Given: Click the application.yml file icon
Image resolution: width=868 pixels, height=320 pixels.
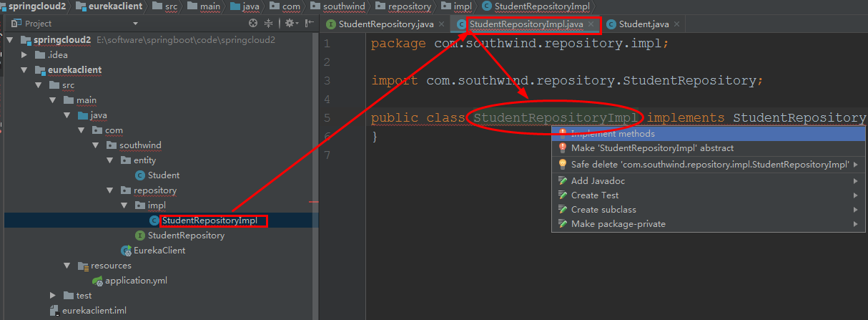Looking at the screenshot, I should tap(97, 281).
